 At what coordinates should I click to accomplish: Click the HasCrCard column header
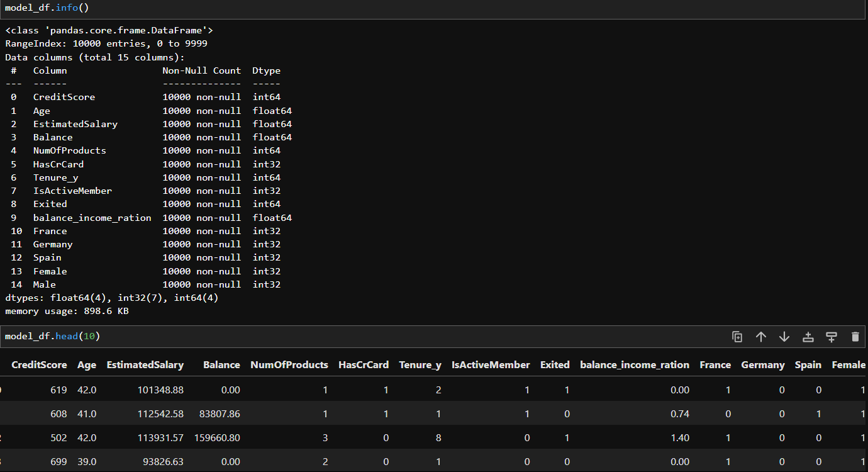363,365
